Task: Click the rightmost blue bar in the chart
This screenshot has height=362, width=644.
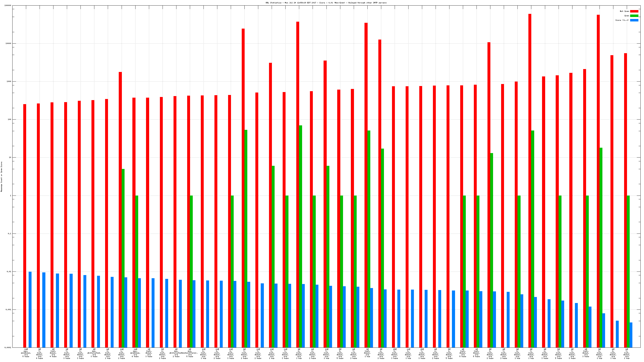Action: (x=631, y=335)
